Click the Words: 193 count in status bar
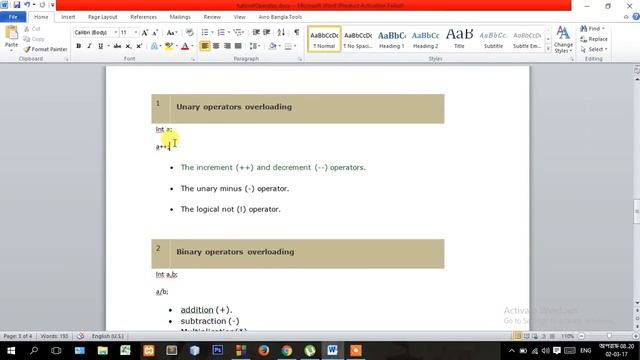The width and height of the screenshot is (640, 360). (x=54, y=336)
